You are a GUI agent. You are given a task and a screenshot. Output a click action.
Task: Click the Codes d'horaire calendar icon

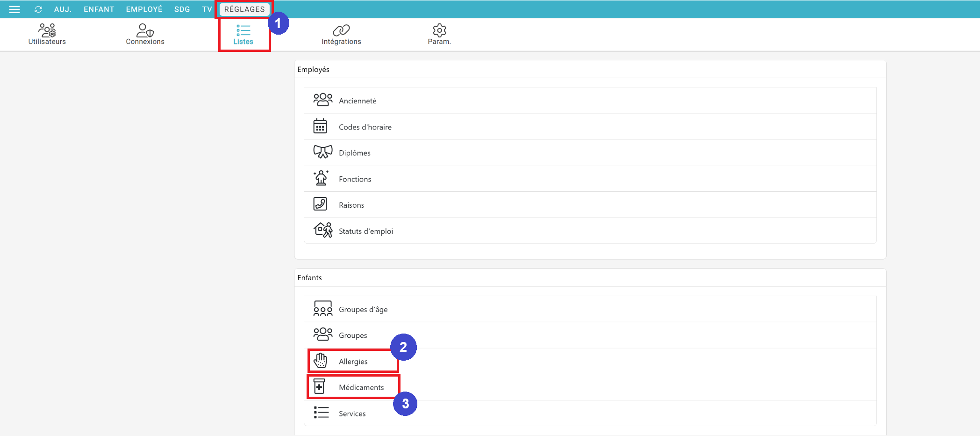click(320, 126)
